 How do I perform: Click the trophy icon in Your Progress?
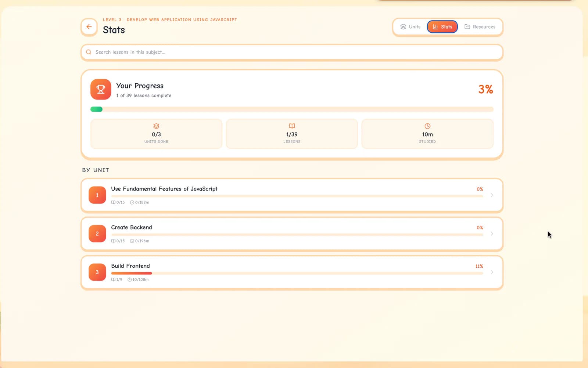[101, 89]
